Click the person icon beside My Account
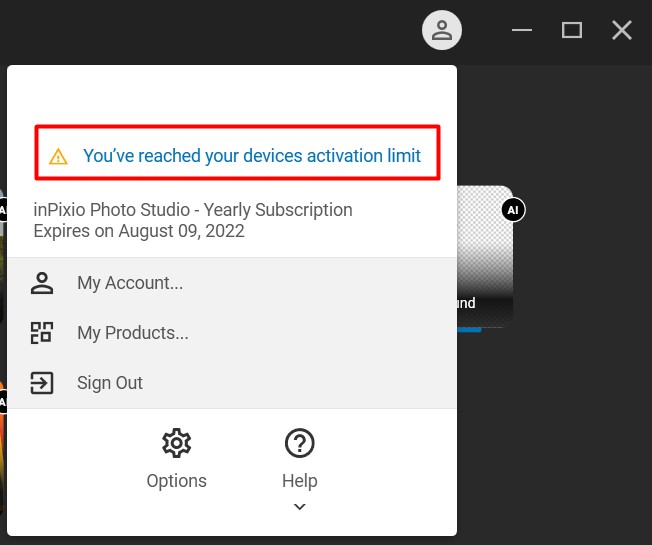 (42, 283)
